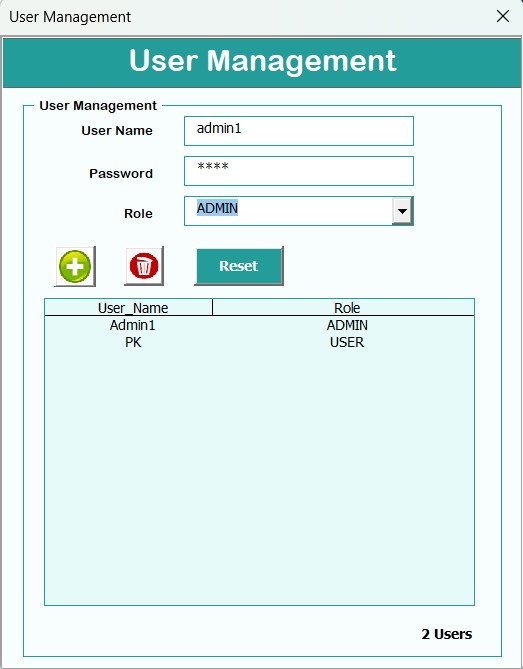
Task: Select the Admin1 row in user list
Action: (x=259, y=325)
